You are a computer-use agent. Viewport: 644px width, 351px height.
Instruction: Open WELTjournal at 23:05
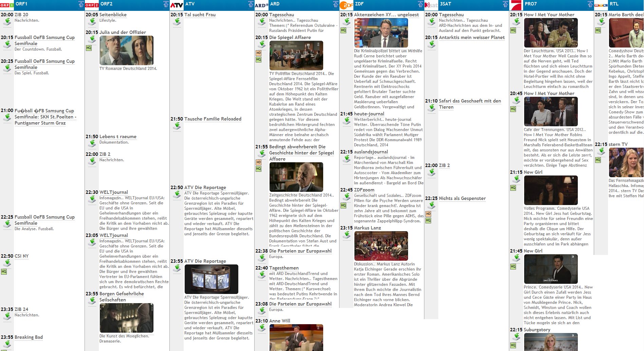coord(114,235)
